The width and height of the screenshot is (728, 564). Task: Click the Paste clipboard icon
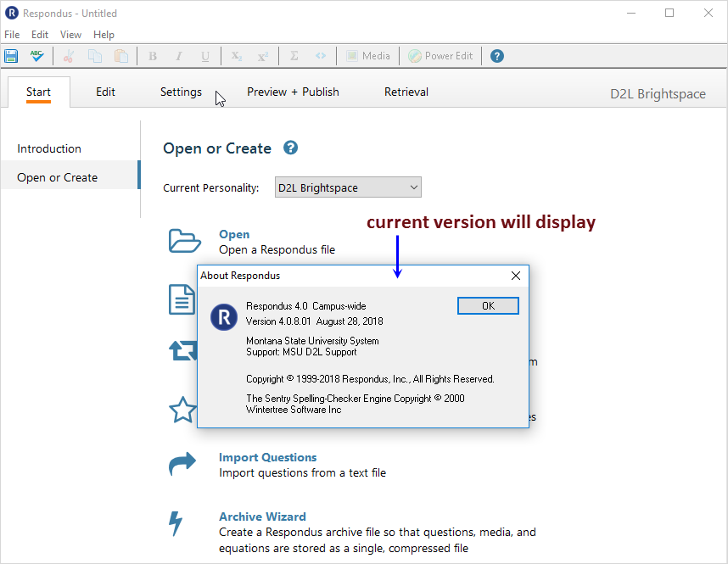(121, 56)
